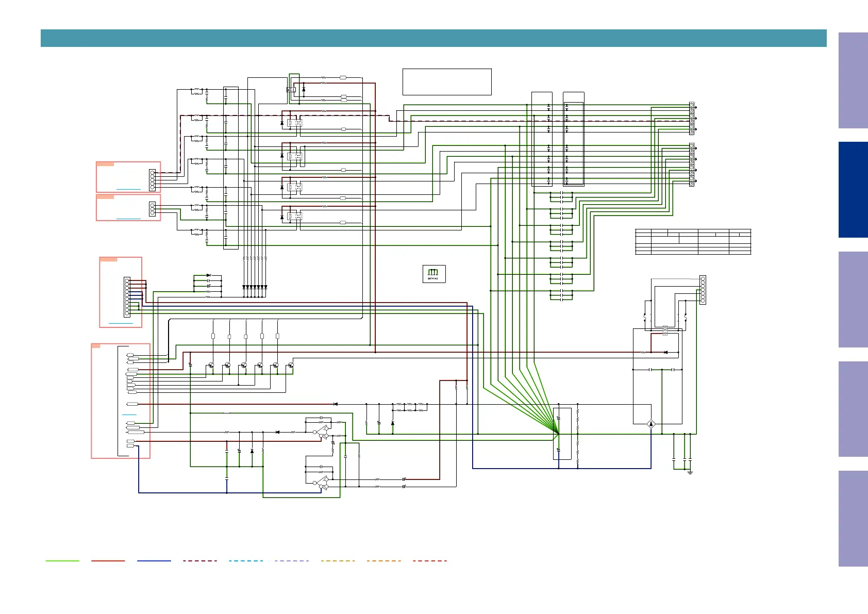Click the leftmost transistor in the row of six

(x=211, y=365)
